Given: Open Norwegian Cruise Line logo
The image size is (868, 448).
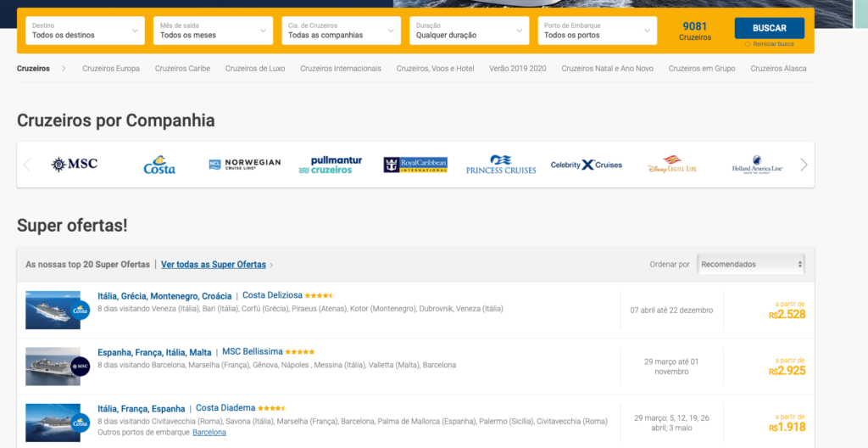Looking at the screenshot, I should pyautogui.click(x=244, y=165).
